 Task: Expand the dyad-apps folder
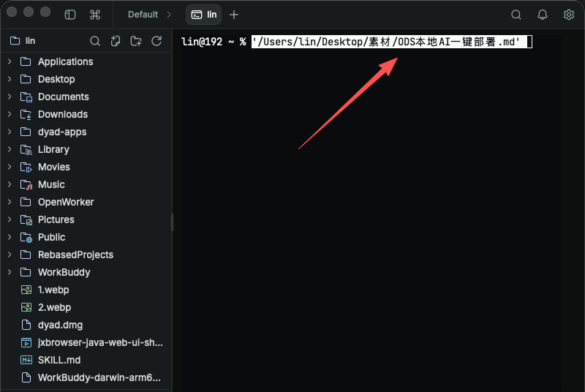point(10,132)
